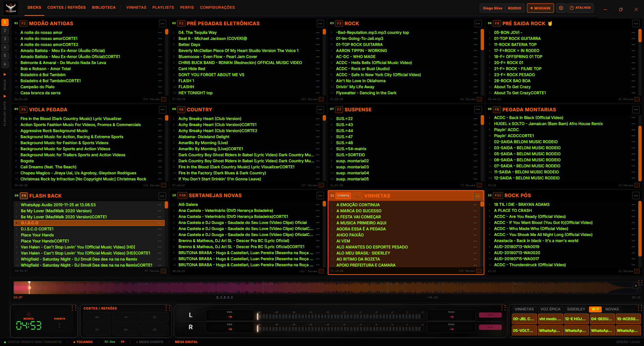The height and width of the screenshot is (346, 644).
Task: Toggle checkbox at bottom of COUNTRY deck
Action: coord(321,185)
